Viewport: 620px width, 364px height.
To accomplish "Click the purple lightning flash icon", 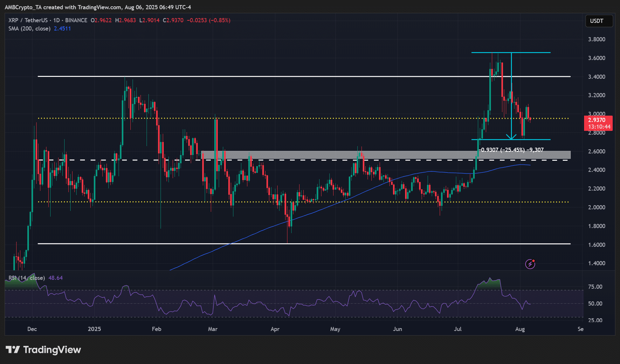I will coord(530,264).
